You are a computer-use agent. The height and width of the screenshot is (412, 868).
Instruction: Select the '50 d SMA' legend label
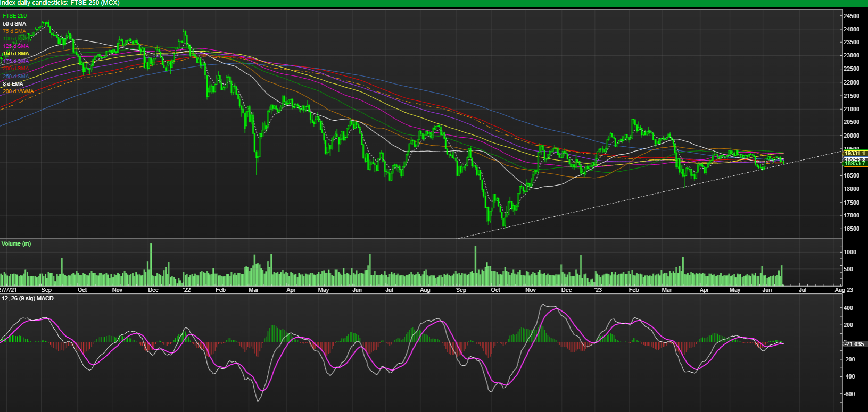(14, 24)
